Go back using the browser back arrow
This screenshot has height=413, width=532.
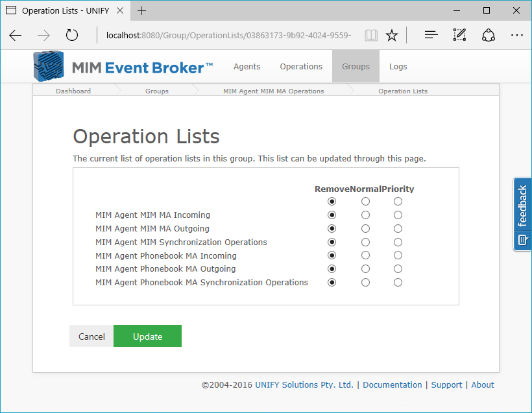pyautogui.click(x=16, y=35)
